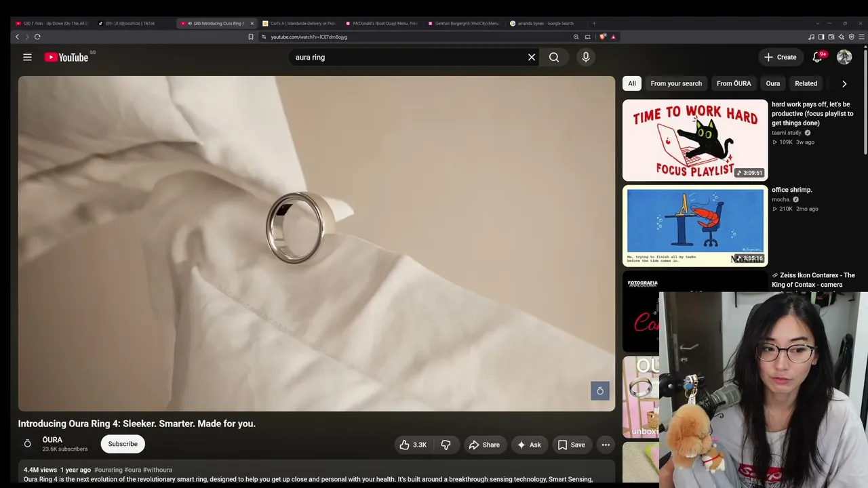Clear the 'aura ring' search text
The image size is (868, 488).
coord(532,58)
